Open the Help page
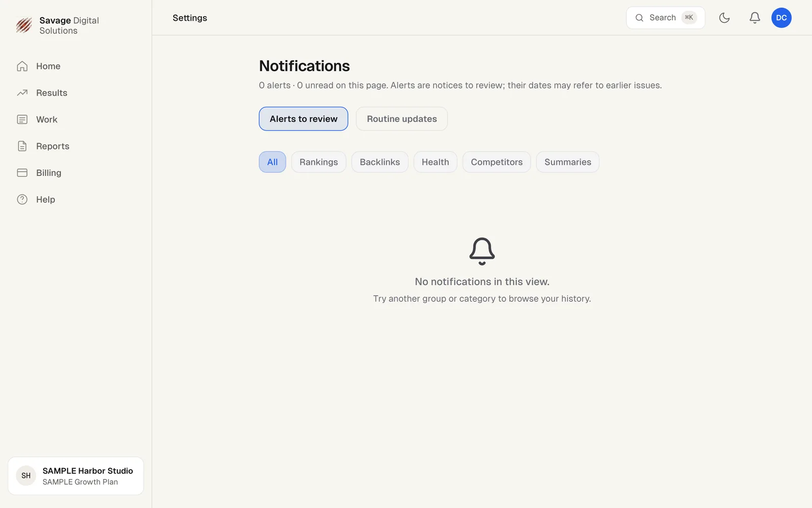Image resolution: width=812 pixels, height=508 pixels. (76, 200)
